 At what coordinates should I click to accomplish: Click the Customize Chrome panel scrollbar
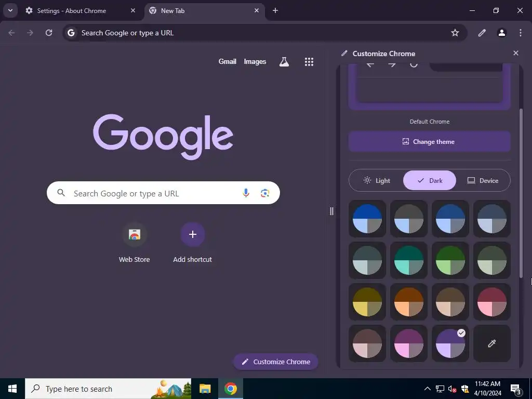pyautogui.click(x=521, y=193)
